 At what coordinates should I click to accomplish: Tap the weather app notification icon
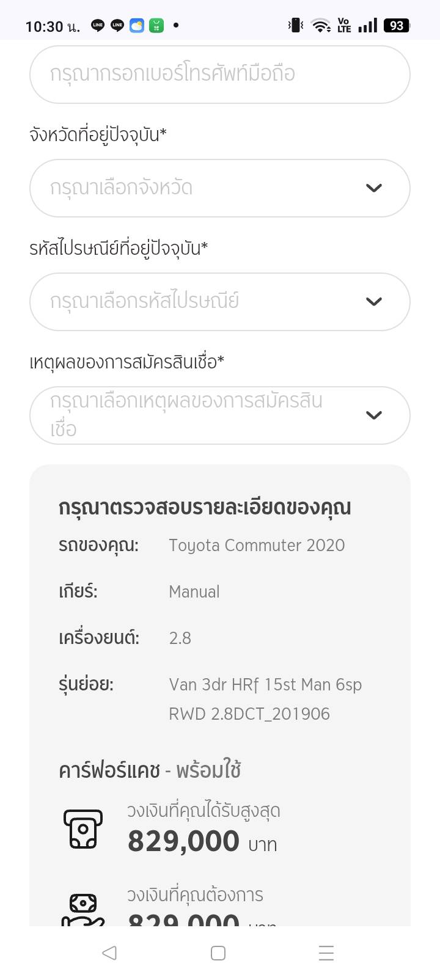(x=137, y=26)
